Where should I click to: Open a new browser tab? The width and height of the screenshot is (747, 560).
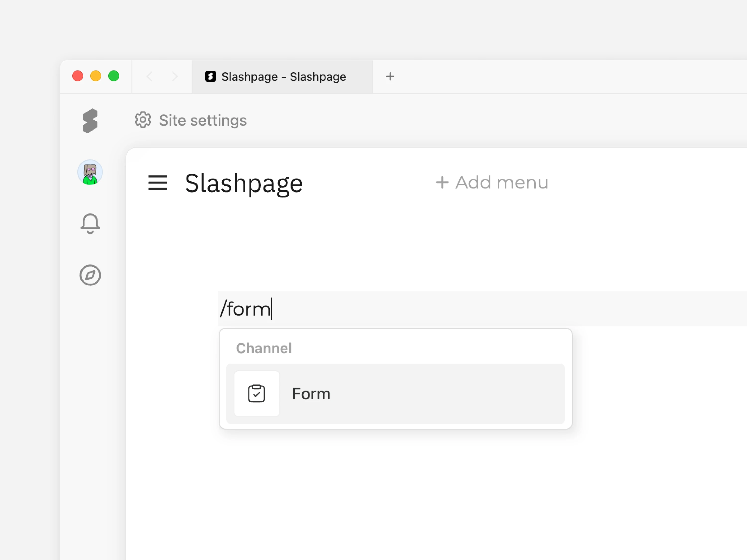[390, 77]
